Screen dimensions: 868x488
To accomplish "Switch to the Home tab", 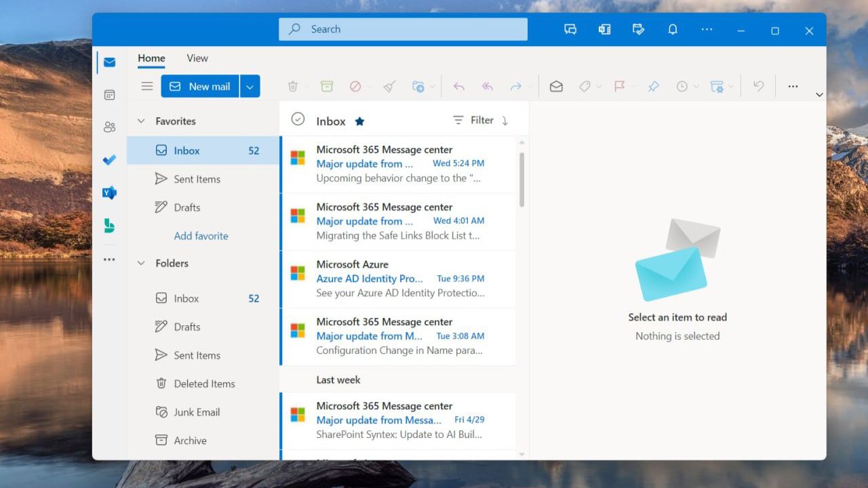I will point(151,58).
